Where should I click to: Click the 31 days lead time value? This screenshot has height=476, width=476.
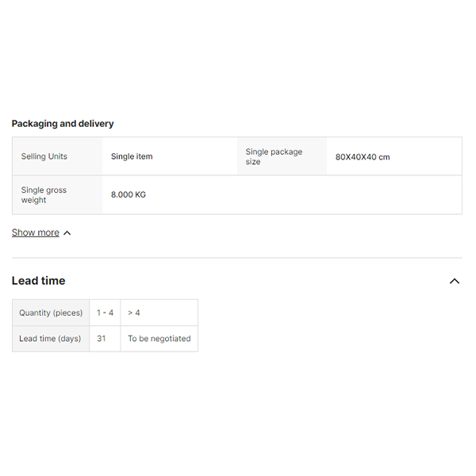pyautogui.click(x=102, y=339)
